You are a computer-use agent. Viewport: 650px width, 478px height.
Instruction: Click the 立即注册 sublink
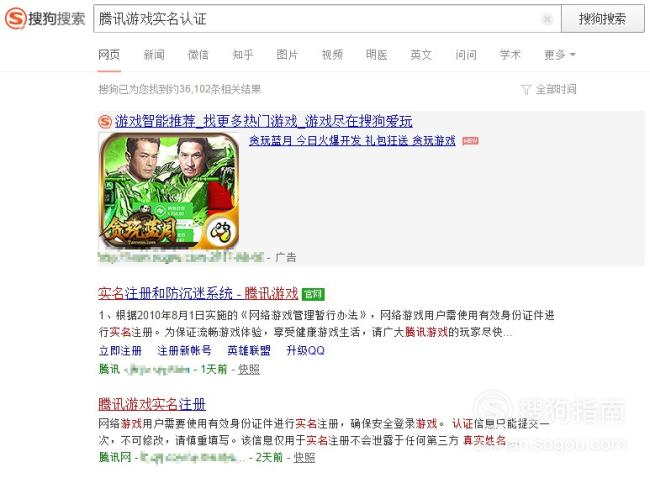pyautogui.click(x=120, y=351)
